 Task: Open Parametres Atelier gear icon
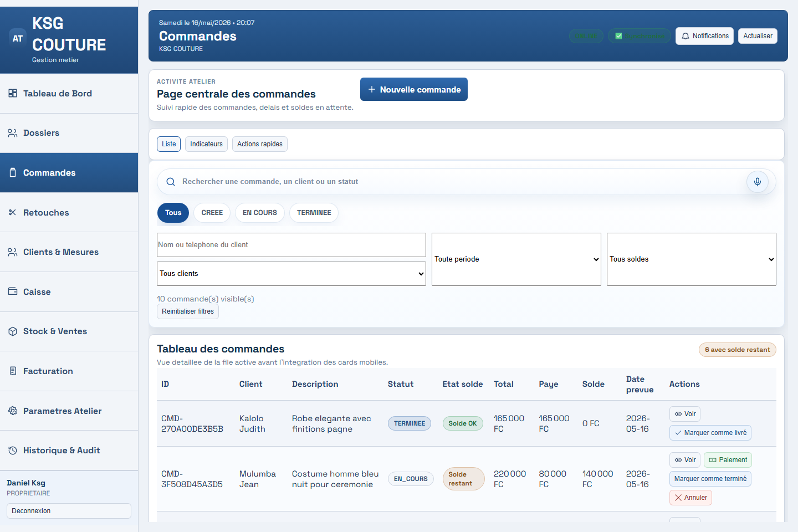tap(13, 411)
